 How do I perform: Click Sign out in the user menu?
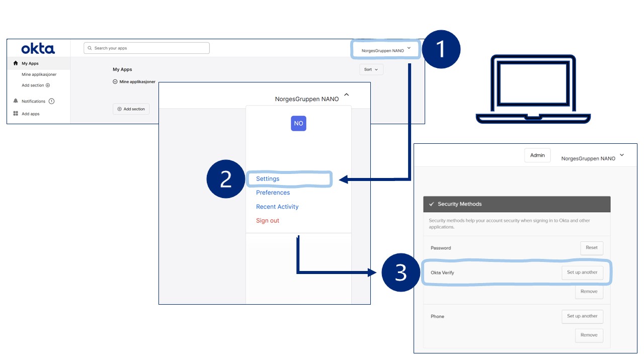pyautogui.click(x=268, y=221)
